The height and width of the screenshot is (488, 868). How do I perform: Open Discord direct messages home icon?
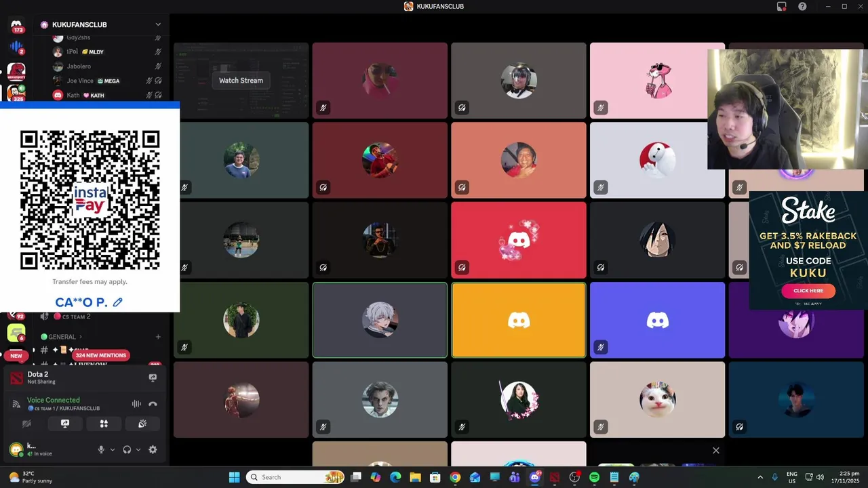(16, 24)
